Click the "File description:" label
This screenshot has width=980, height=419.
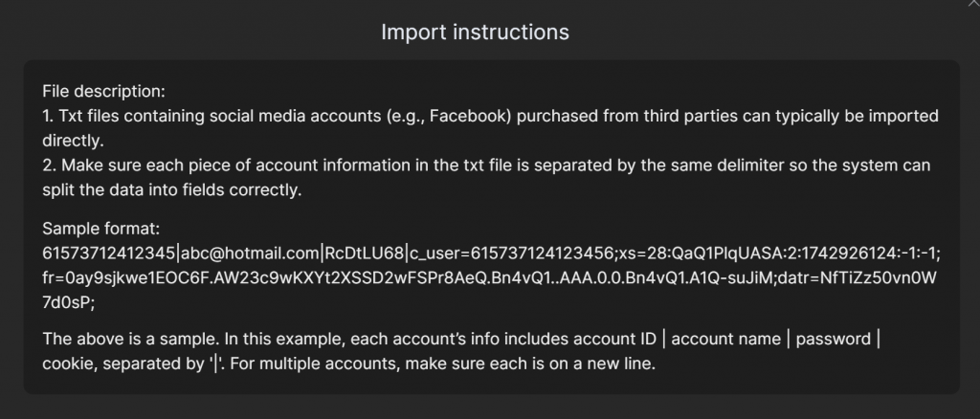[x=103, y=91]
